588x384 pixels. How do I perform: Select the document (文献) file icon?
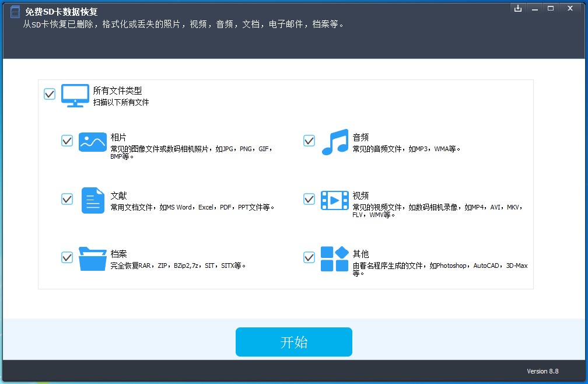(92, 200)
